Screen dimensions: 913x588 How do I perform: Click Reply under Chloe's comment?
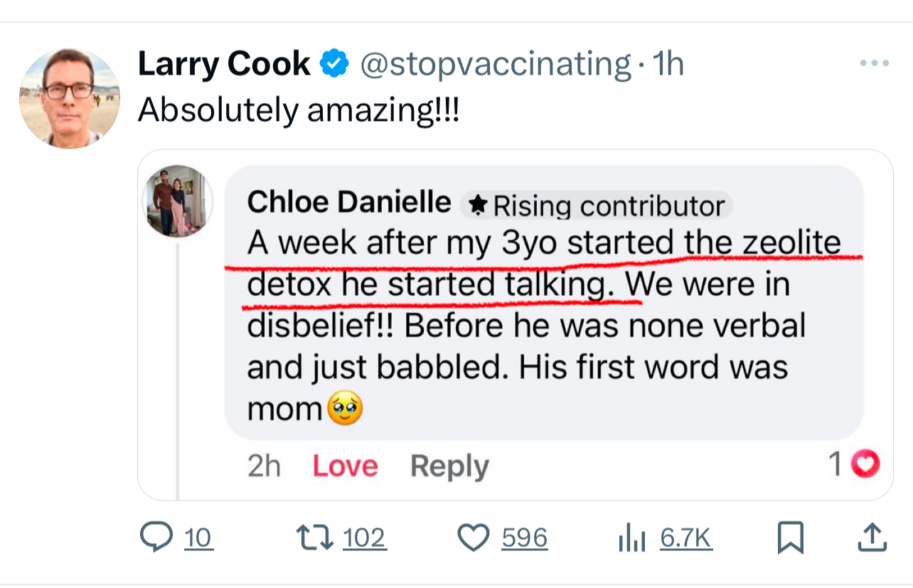pyautogui.click(x=449, y=466)
